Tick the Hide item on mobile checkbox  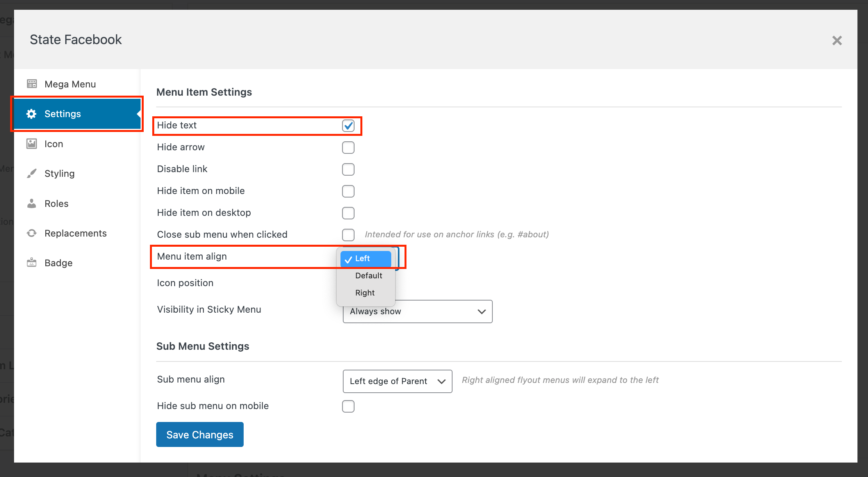tap(348, 191)
